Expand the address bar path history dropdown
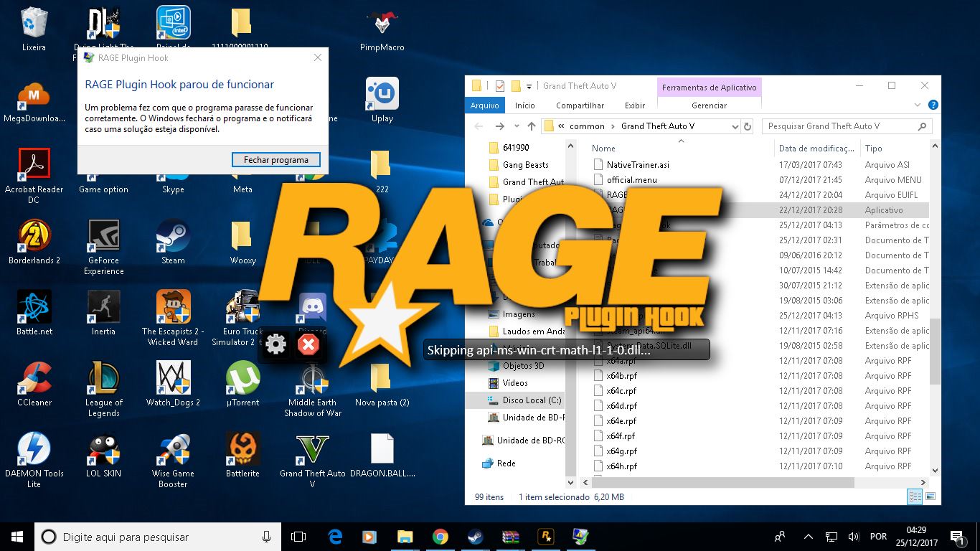Screen dimensions: 980x551 (735, 126)
